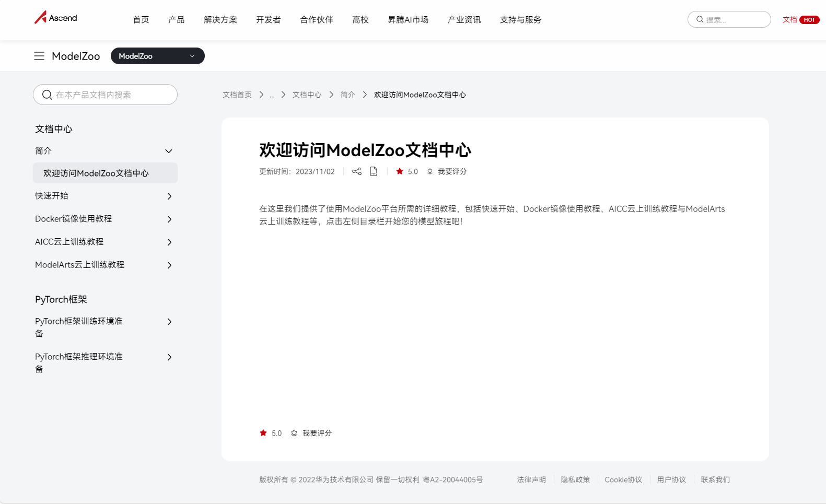
Task: Open the ModelZoo version dropdown
Action: click(158, 56)
